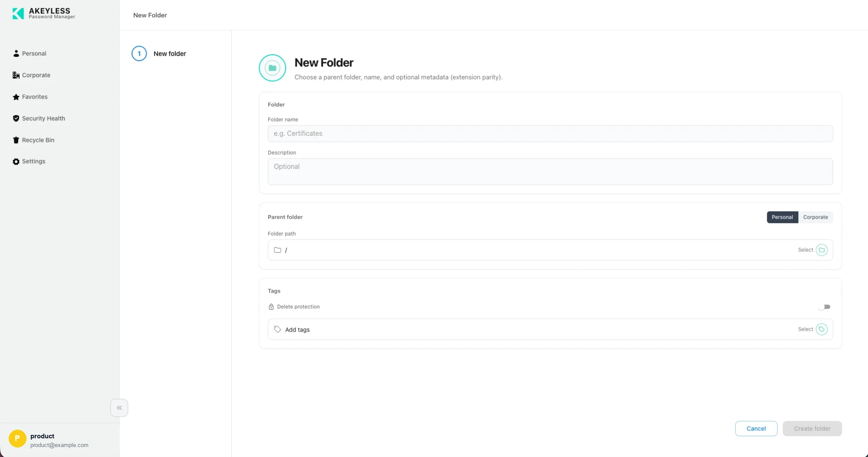
Task: Click the Recycle Bin trash icon
Action: [16, 140]
